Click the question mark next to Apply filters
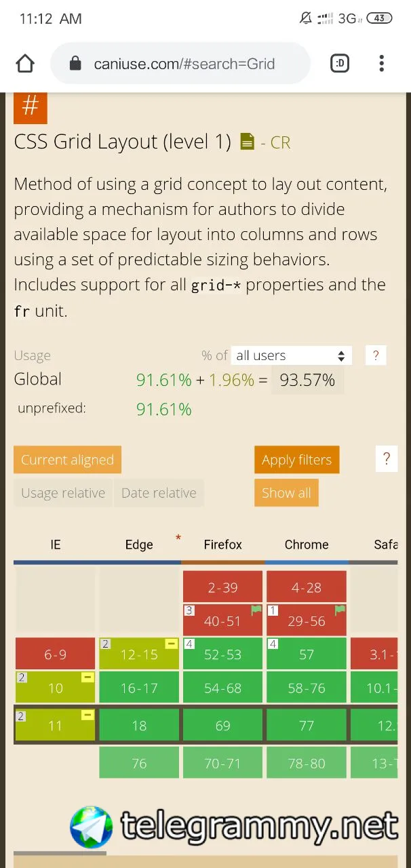The image size is (411, 868). 387,459
